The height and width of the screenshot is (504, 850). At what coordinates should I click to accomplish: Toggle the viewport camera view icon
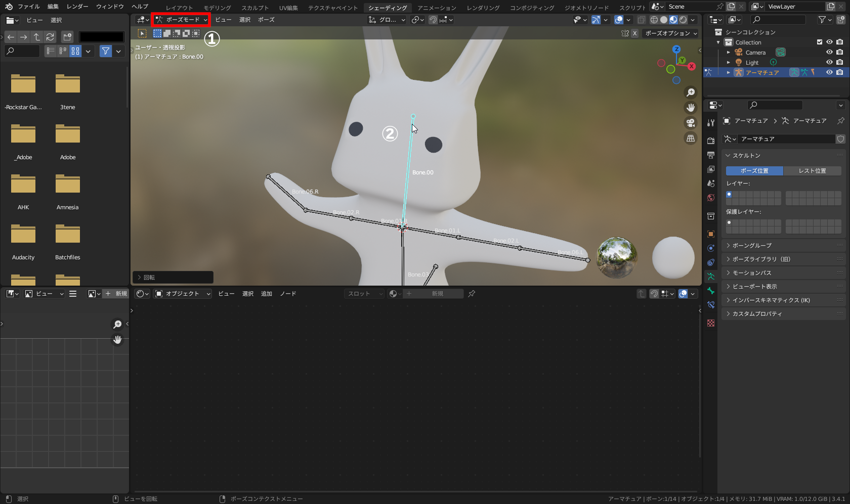(x=691, y=123)
